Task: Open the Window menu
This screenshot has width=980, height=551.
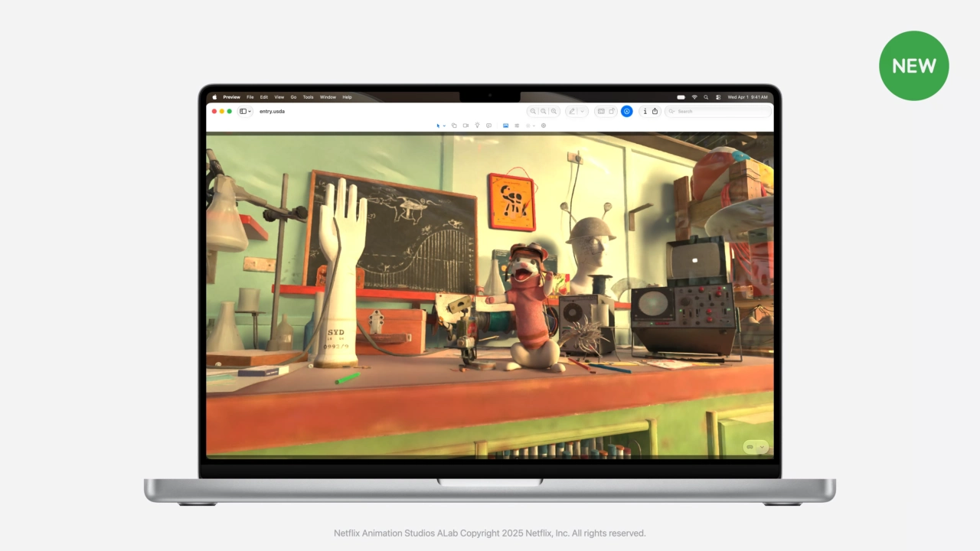Action: [x=328, y=97]
